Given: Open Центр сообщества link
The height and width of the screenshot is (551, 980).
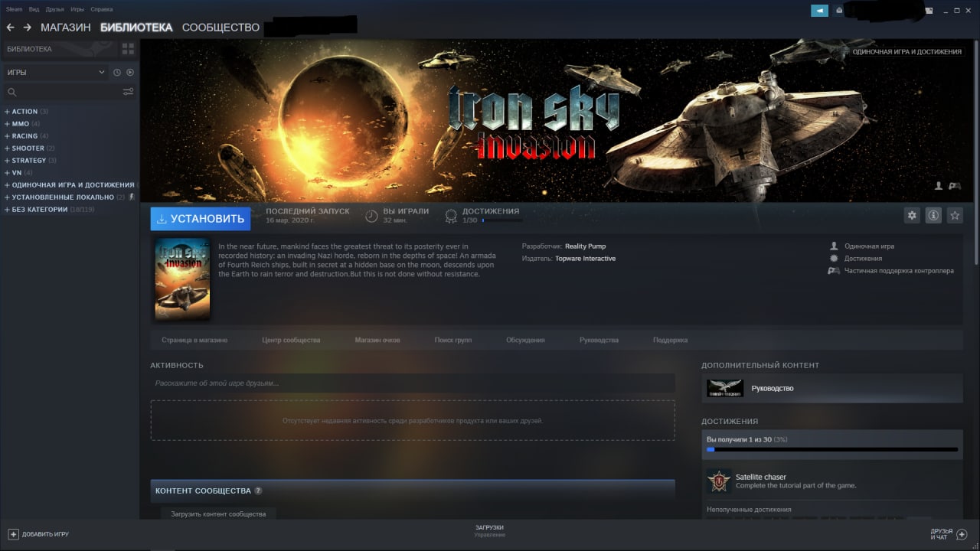Looking at the screenshot, I should 291,340.
